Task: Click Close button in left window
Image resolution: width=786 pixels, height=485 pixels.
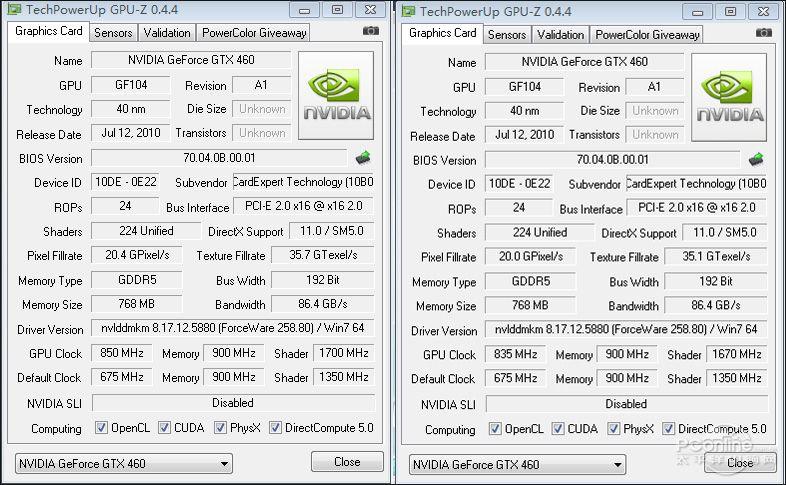Action: click(347, 461)
